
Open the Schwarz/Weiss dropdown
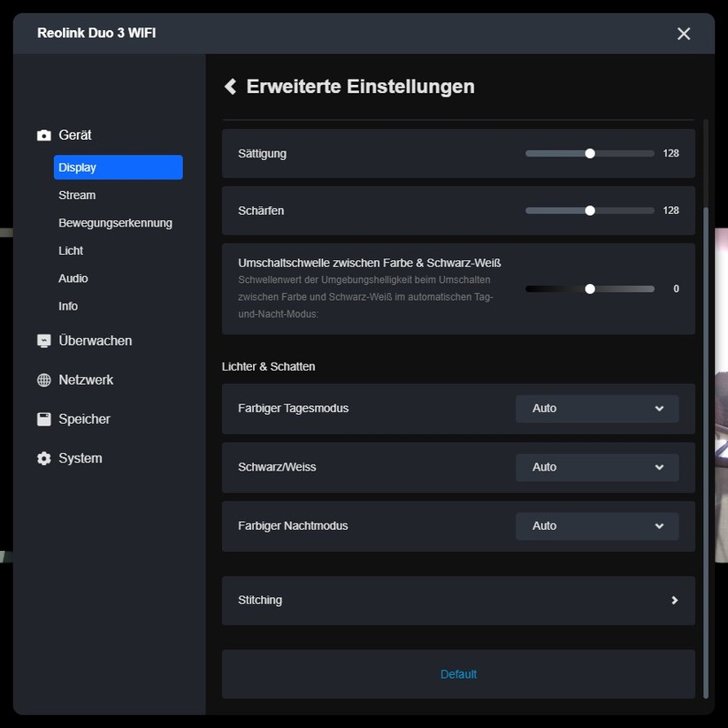click(596, 467)
